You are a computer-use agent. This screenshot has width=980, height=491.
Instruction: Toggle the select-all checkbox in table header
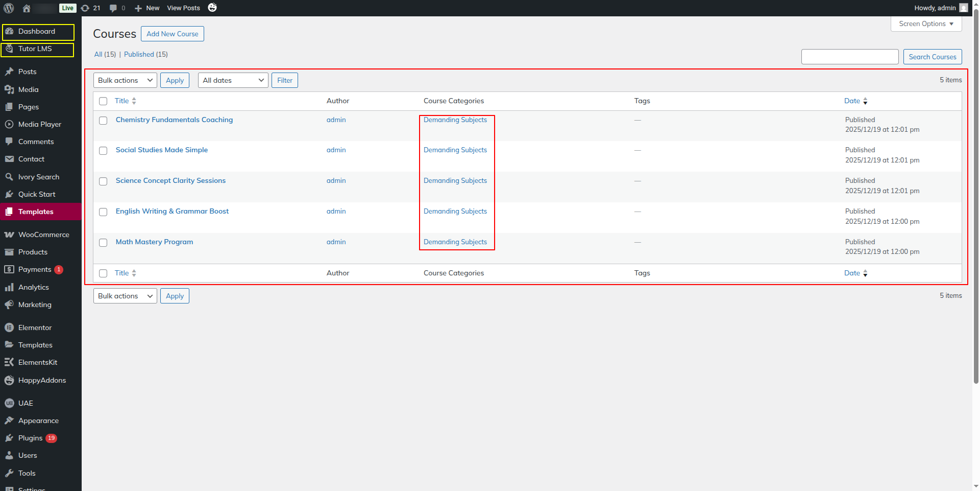point(103,101)
